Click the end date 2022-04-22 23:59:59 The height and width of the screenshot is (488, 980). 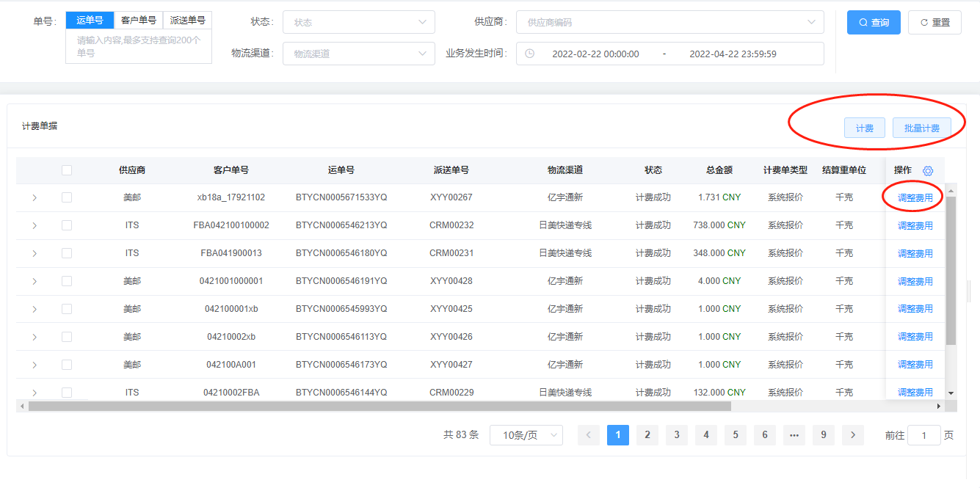[733, 54]
